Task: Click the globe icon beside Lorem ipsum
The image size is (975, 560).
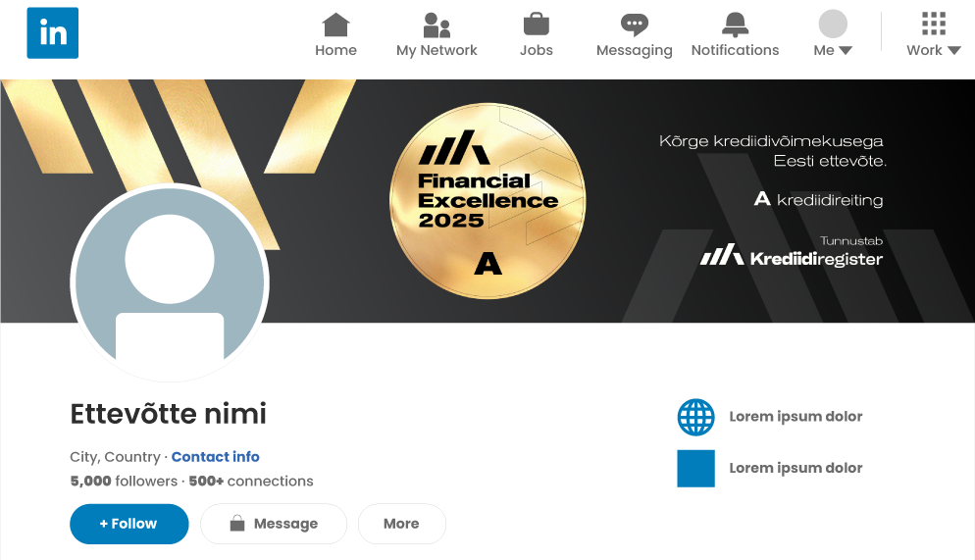Action: click(695, 417)
